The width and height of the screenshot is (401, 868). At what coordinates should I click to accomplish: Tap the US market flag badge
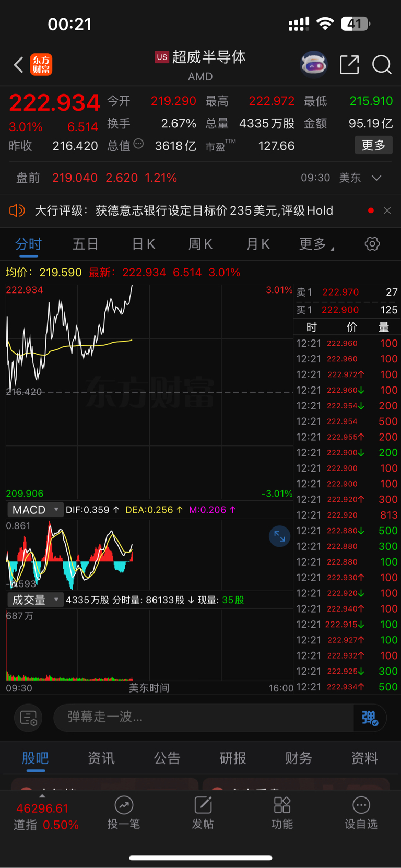[x=162, y=57]
